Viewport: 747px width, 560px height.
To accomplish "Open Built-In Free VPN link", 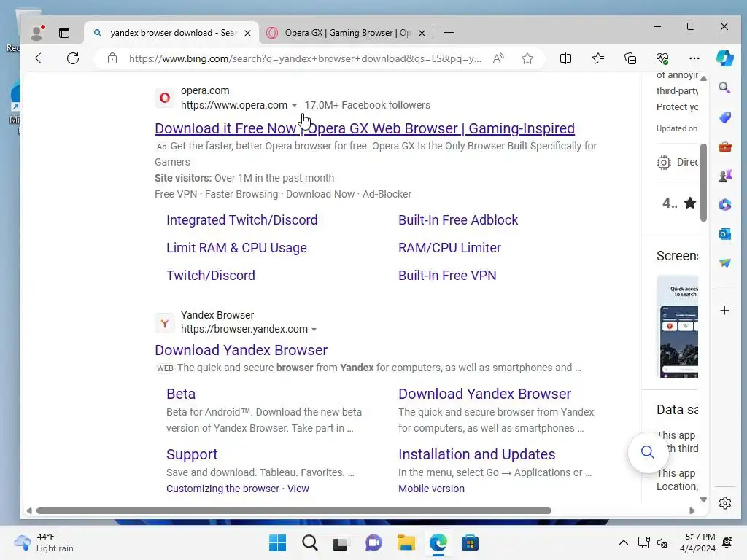I will (x=447, y=275).
